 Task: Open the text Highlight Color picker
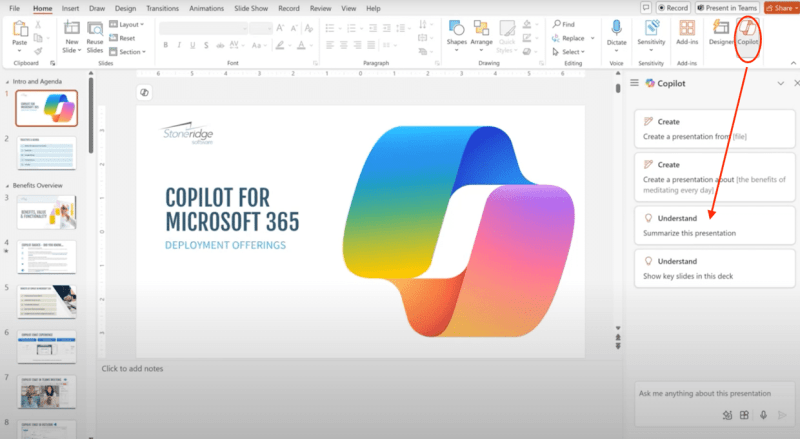pos(282,45)
